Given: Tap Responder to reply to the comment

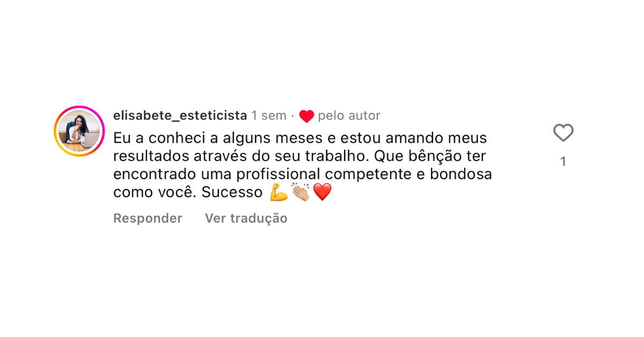Looking at the screenshot, I should tap(148, 218).
